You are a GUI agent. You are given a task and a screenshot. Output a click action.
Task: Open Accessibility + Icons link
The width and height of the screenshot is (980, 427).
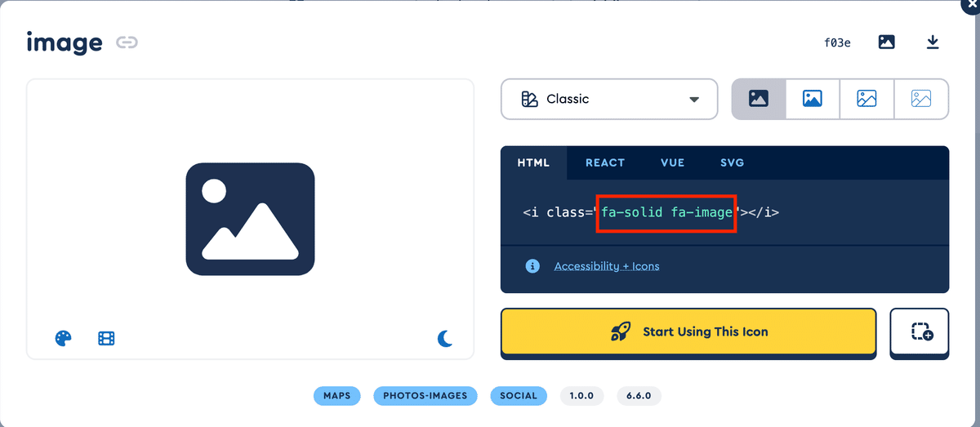(x=607, y=266)
